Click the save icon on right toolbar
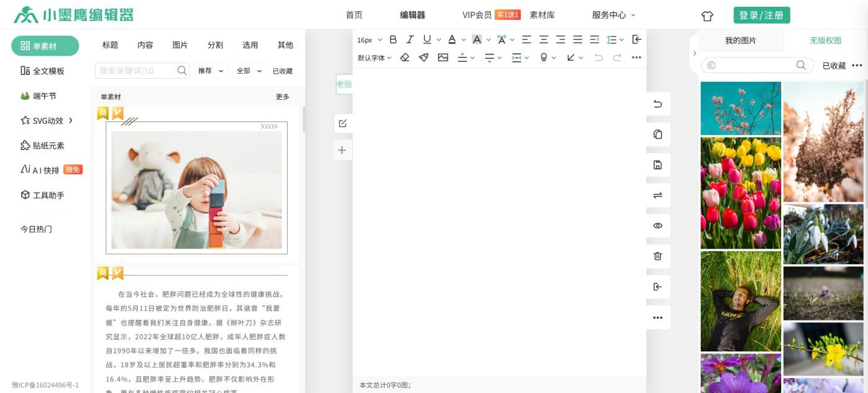The height and width of the screenshot is (393, 868). point(657,165)
